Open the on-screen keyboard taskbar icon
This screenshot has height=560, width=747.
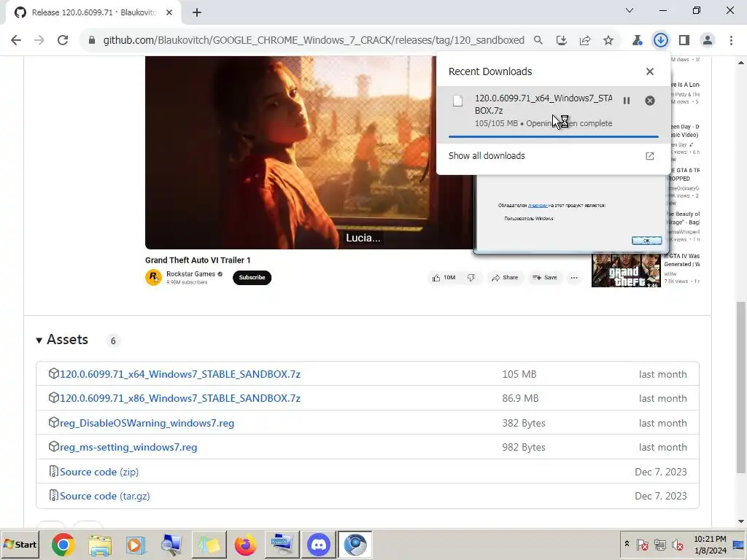(x=282, y=545)
